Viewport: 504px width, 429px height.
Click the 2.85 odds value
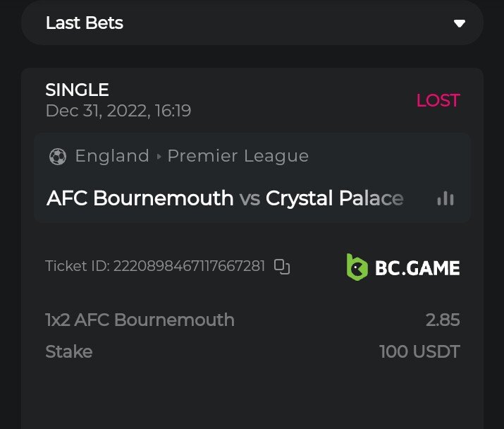443,320
